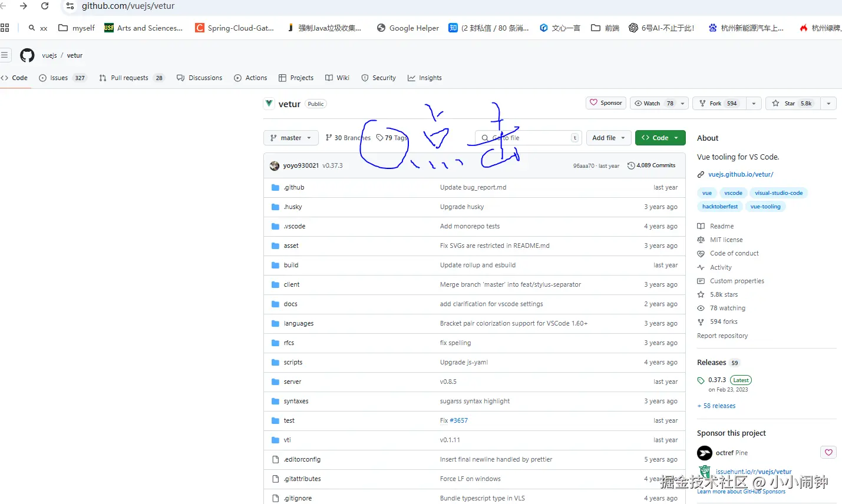Open Google Helper bookmark
Screen dimensions: 842x504
(x=408, y=28)
